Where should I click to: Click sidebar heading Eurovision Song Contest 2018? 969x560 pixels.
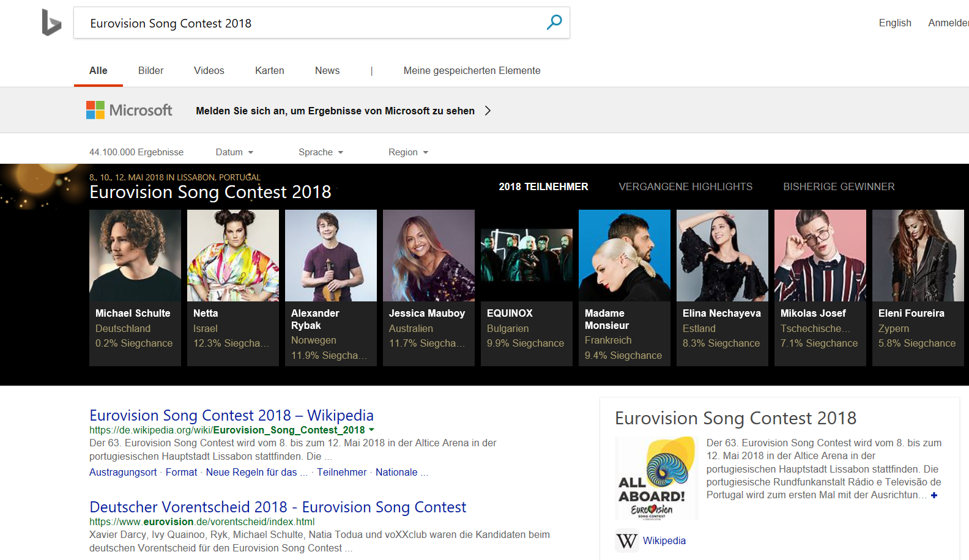click(x=735, y=418)
